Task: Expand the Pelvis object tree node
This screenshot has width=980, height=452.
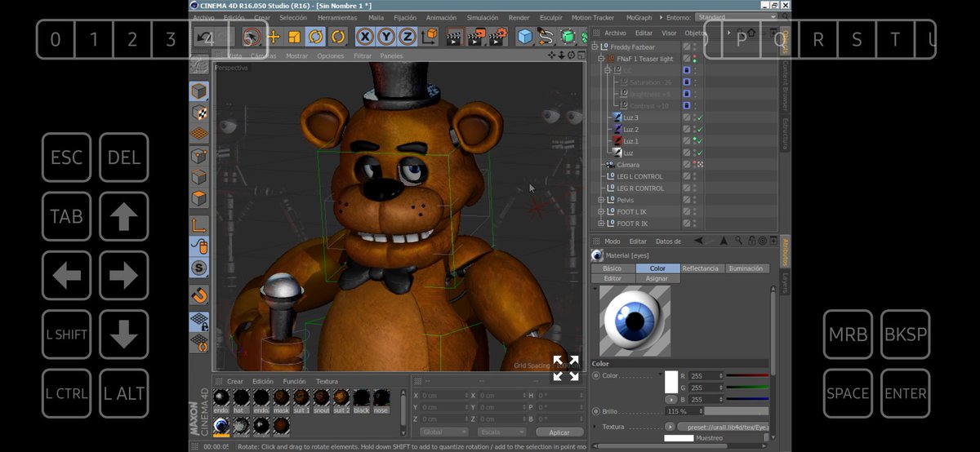Action: click(x=601, y=200)
